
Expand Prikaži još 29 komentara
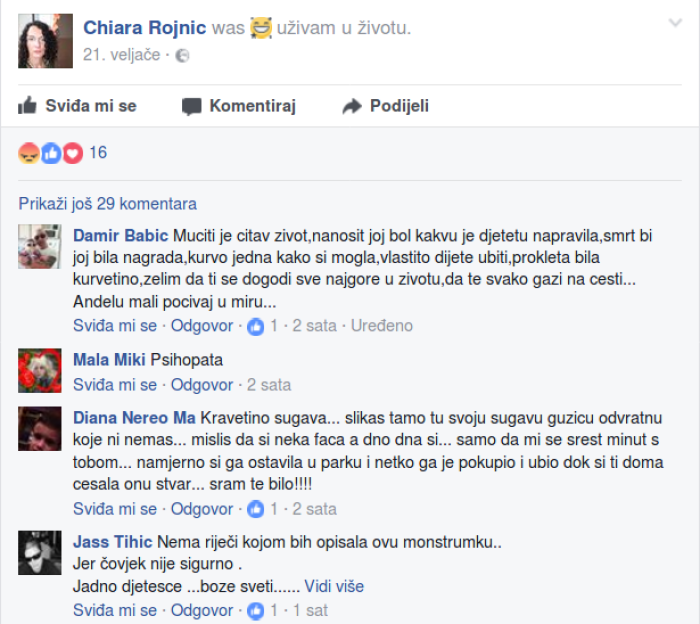point(108,204)
